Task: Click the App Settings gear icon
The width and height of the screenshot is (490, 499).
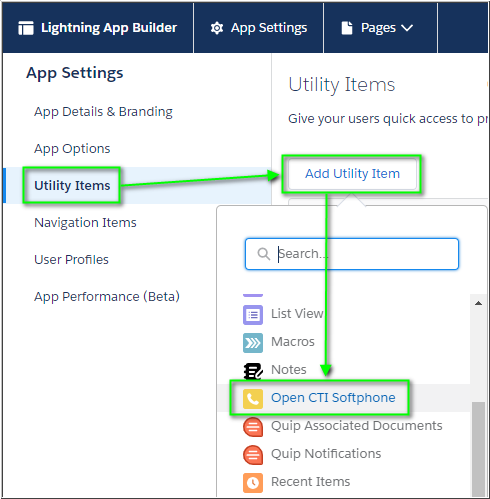Action: [217, 28]
